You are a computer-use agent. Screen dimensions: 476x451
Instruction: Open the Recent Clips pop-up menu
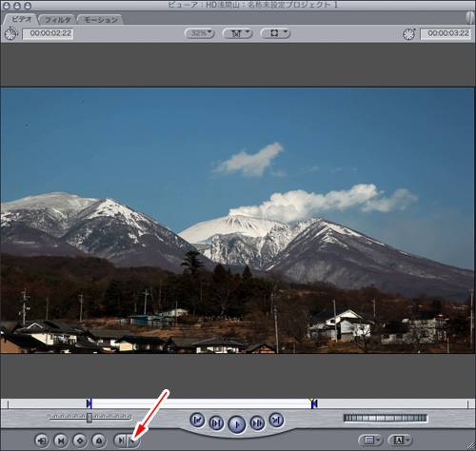pos(370,441)
